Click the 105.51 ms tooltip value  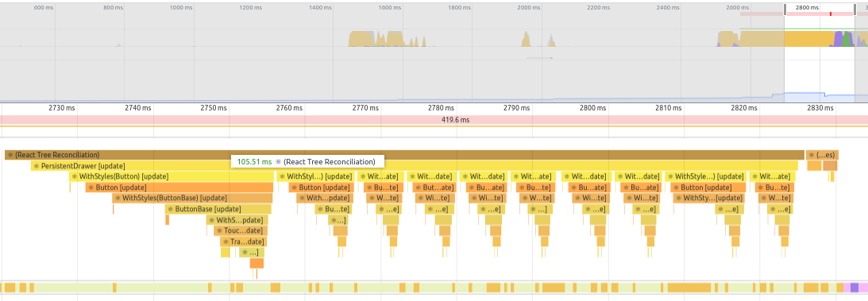pyautogui.click(x=254, y=161)
